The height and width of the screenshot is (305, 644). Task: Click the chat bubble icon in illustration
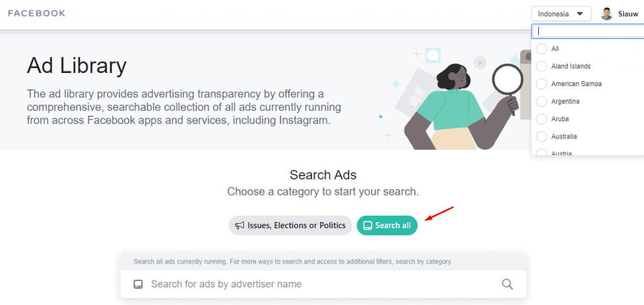pos(433,55)
